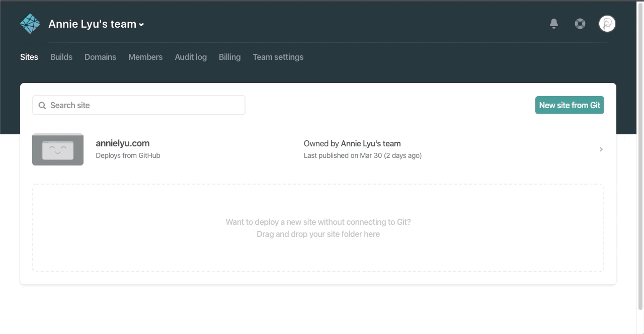Click the chevron arrow on annielyu.com row

pyautogui.click(x=601, y=149)
